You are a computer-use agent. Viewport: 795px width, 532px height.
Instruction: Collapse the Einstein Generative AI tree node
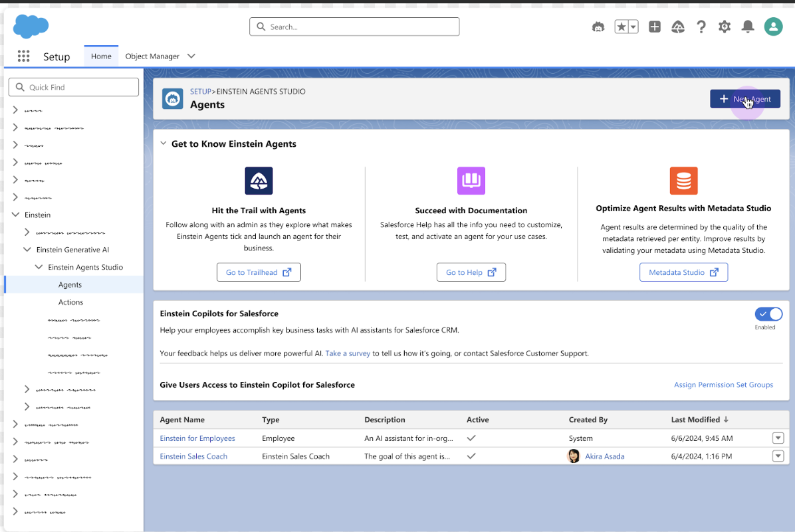point(27,250)
